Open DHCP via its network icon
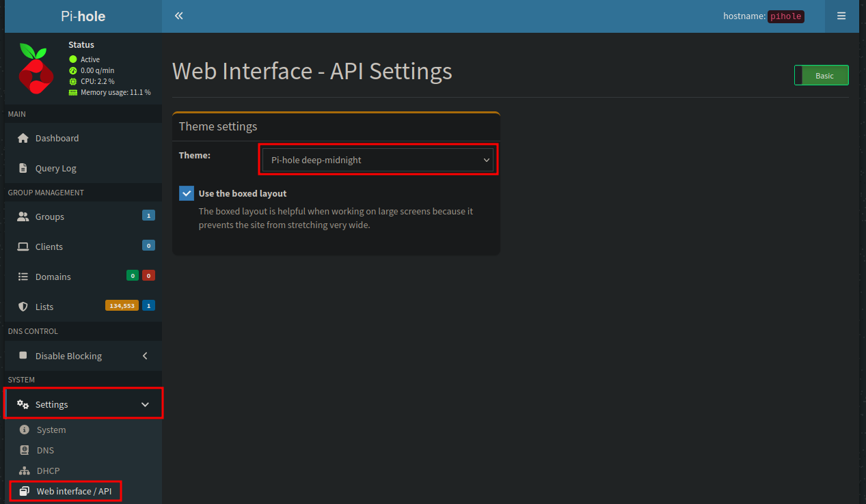Screen dimensions: 866x504 point(23,471)
